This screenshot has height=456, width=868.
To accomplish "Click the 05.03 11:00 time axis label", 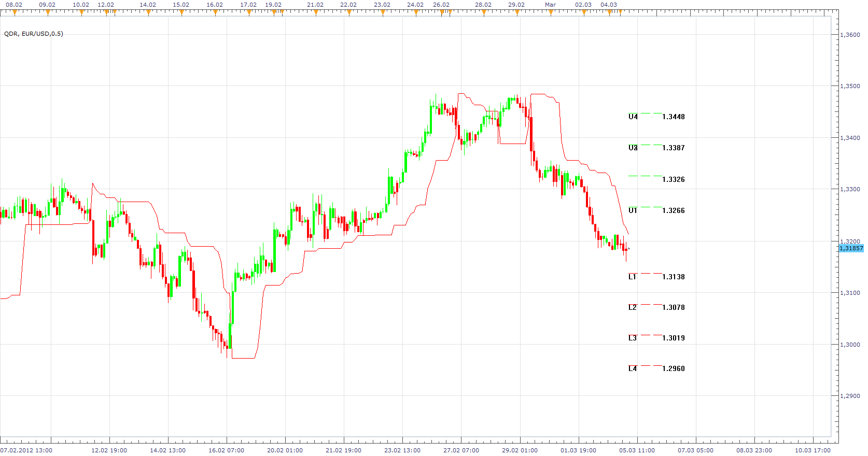I will 637,450.
